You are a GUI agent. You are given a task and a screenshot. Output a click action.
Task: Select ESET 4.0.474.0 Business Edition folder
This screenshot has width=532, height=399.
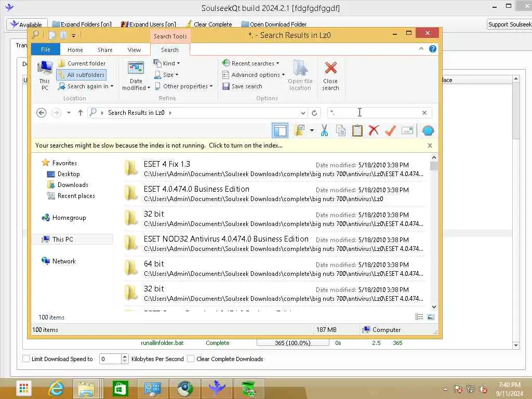click(274, 194)
